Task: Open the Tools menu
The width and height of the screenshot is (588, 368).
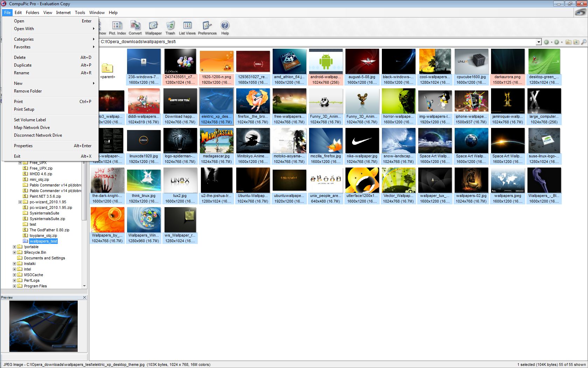Action: click(80, 13)
